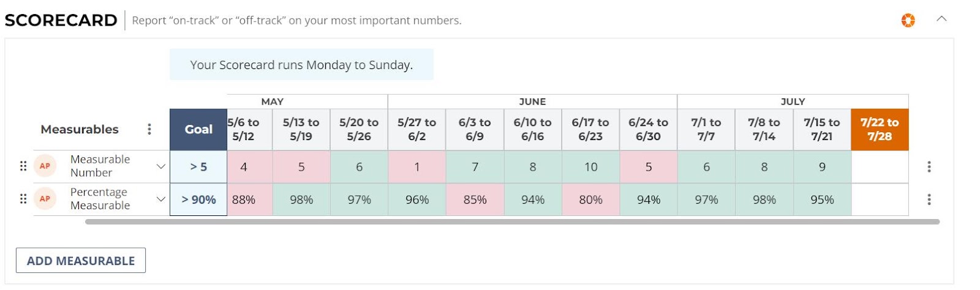Click empty 7/22 cell for Percentage Measurable
This screenshot has width=980, height=290.
[x=880, y=199]
